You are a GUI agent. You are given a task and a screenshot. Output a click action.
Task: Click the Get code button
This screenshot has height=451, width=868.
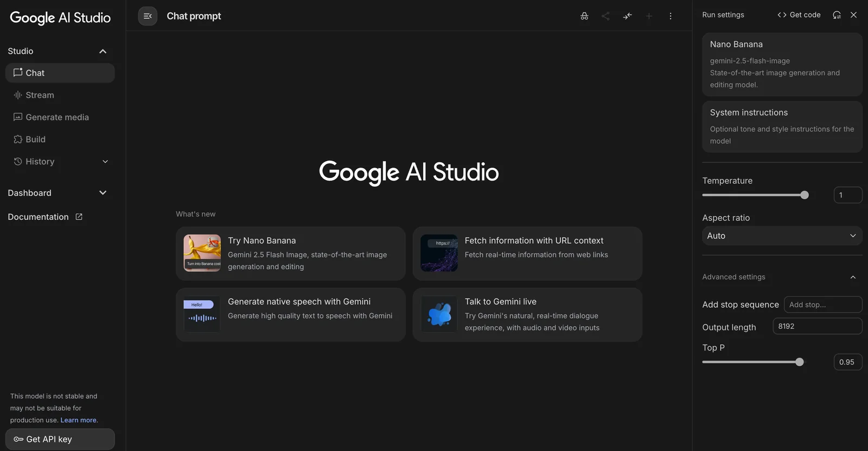click(799, 15)
